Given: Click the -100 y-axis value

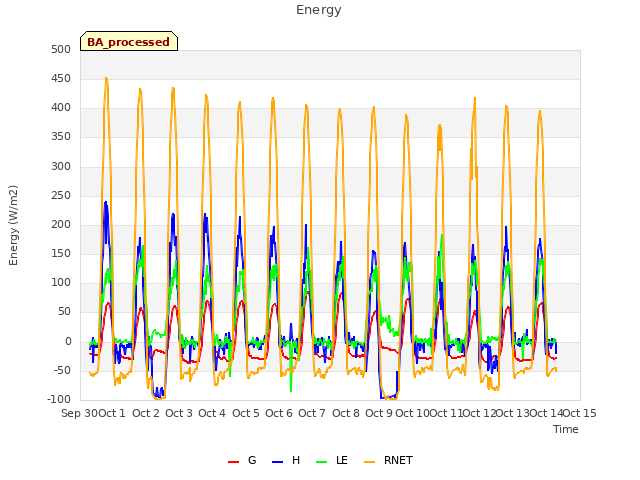Looking at the screenshot, I should [x=59, y=400].
